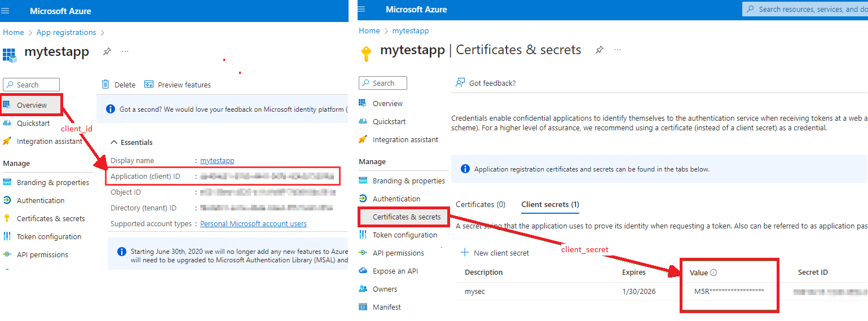Click Manifest icon in right sidebar
The width and height of the screenshot is (868, 321).
click(x=363, y=307)
